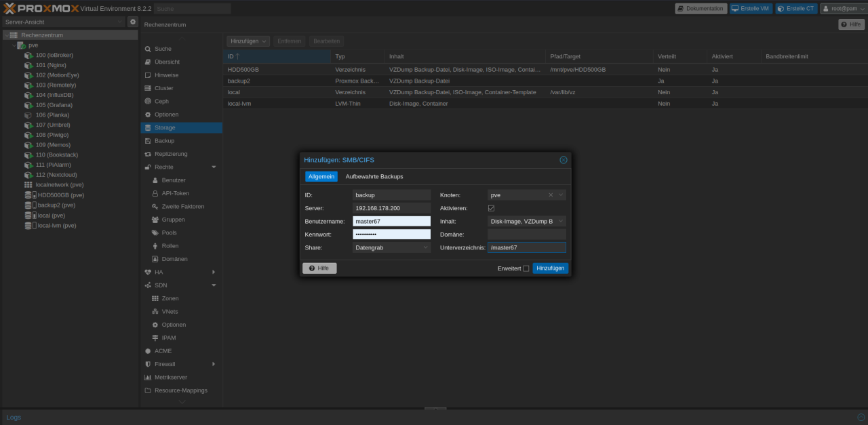Viewport: 868px width, 425px height.
Task: Click the Ceph icon in the menu
Action: 148,101
